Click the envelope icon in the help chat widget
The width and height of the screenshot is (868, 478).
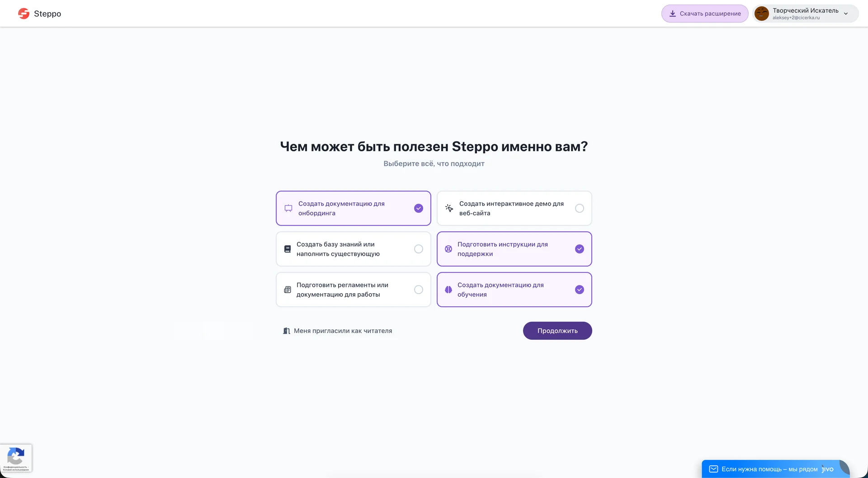click(x=713, y=469)
